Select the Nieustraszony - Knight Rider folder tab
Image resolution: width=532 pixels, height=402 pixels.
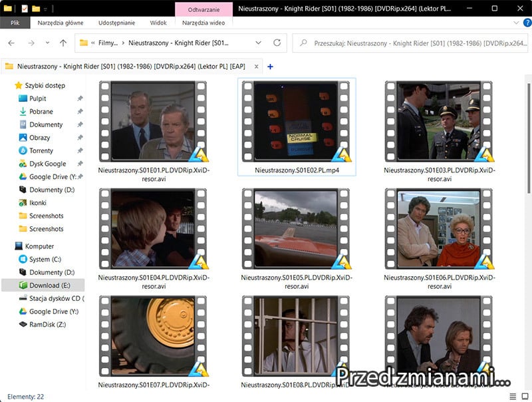click(131, 67)
